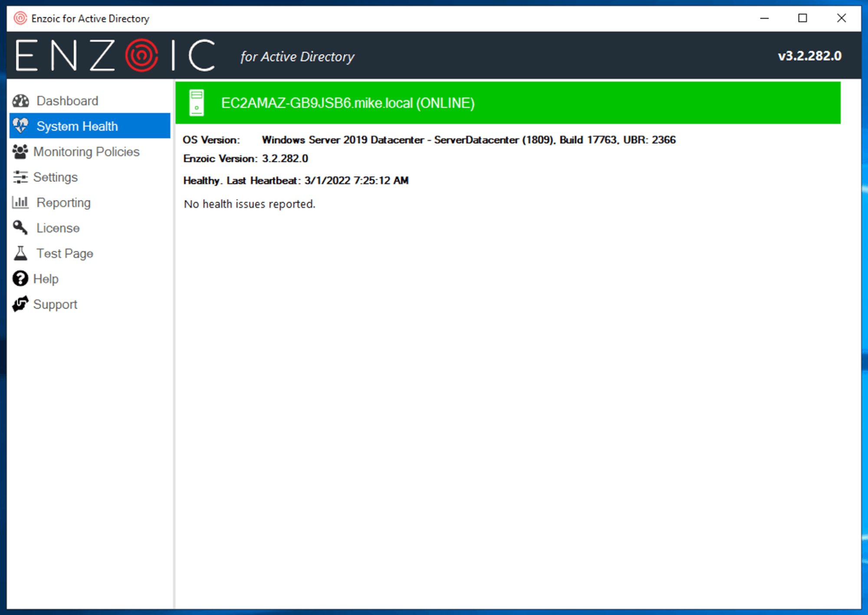Image resolution: width=868 pixels, height=615 pixels.
Task: Maximize the Enzoic window
Action: pos(803,18)
